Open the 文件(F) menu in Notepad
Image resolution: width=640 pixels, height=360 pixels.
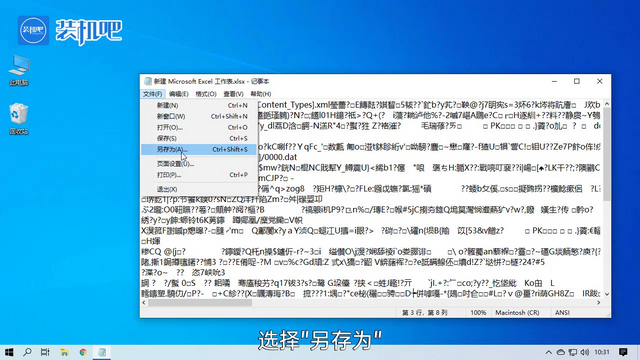[153, 94]
